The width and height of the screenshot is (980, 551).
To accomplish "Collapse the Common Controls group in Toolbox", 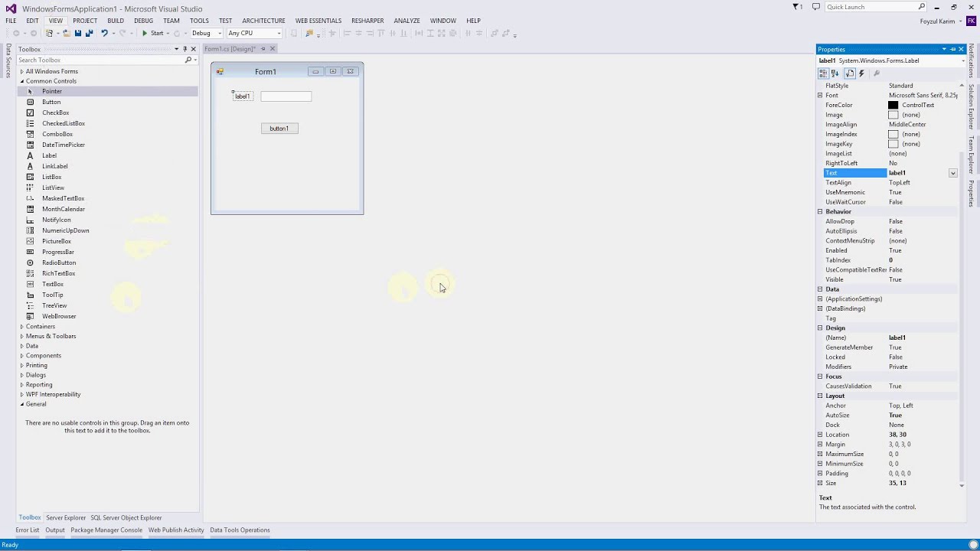I will tap(21, 81).
